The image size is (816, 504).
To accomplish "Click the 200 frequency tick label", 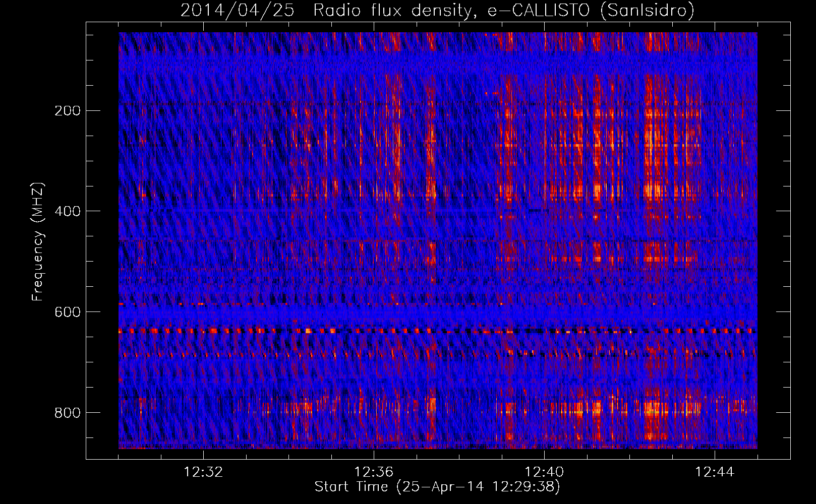I will (68, 111).
